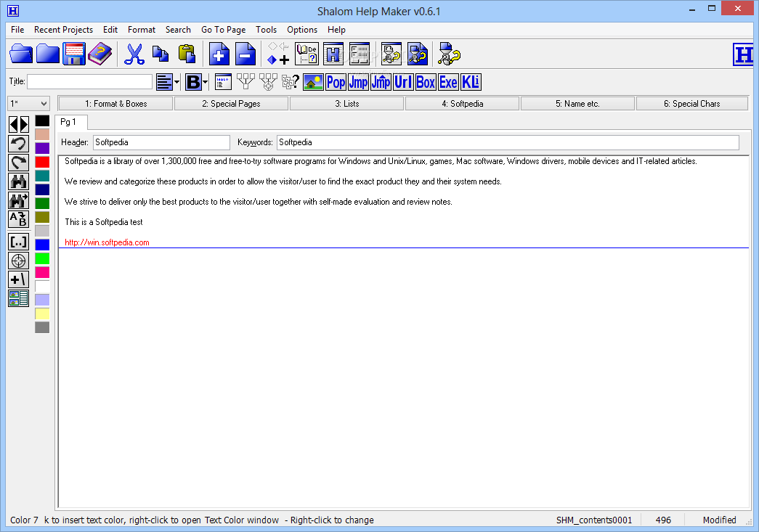759x532 pixels.
Task: Click the image list sidebar icon
Action: [18, 298]
